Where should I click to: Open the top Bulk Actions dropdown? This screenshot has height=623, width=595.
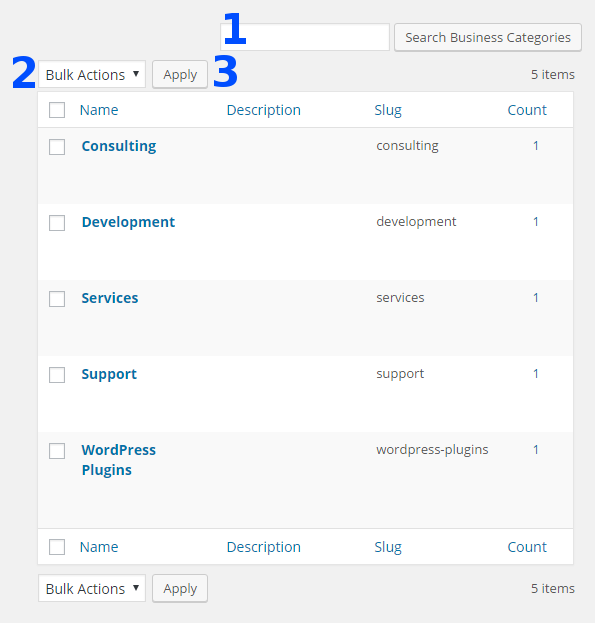92,74
